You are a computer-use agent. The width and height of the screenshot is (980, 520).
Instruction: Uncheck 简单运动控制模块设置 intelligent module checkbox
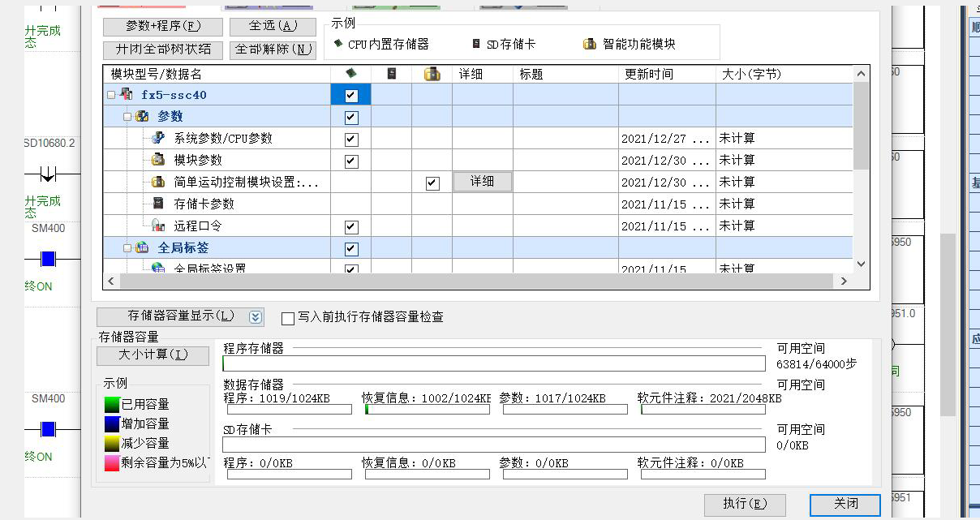tap(432, 183)
